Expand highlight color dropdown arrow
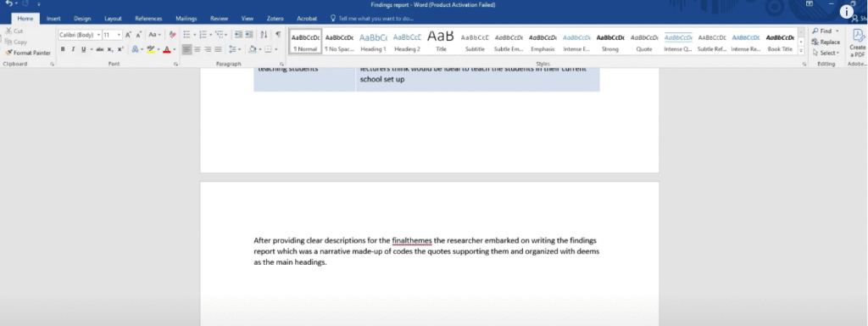 tap(158, 49)
